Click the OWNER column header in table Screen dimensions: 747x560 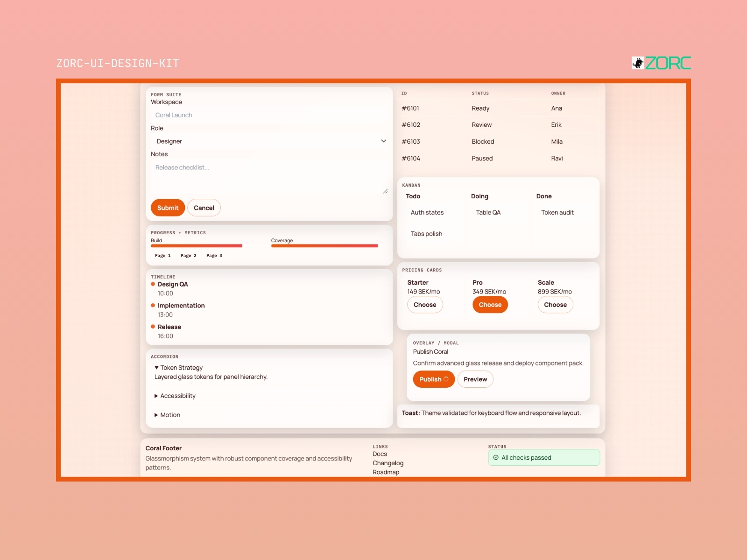click(558, 93)
